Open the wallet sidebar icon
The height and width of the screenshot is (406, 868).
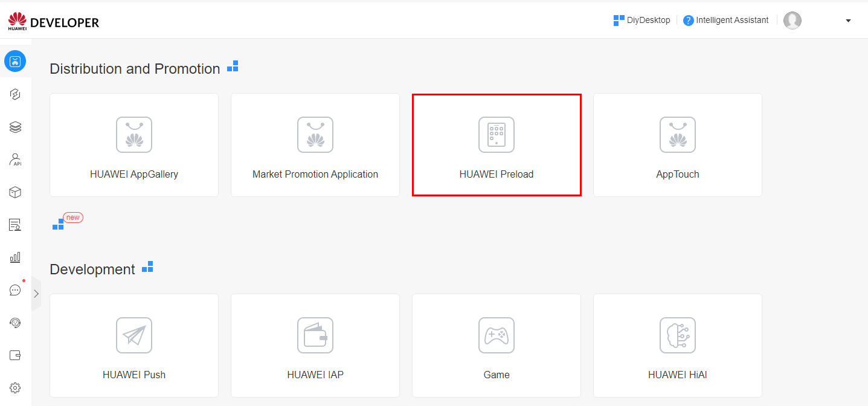tap(16, 355)
